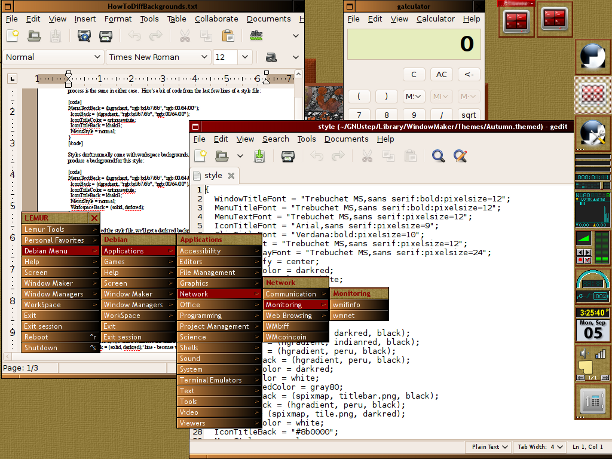
Task: Click the first red workspace miniwindow icon
Action: (516, 21)
